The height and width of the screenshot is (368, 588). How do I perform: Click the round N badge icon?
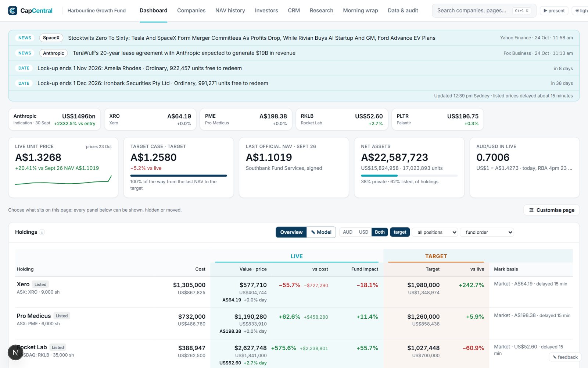15,353
